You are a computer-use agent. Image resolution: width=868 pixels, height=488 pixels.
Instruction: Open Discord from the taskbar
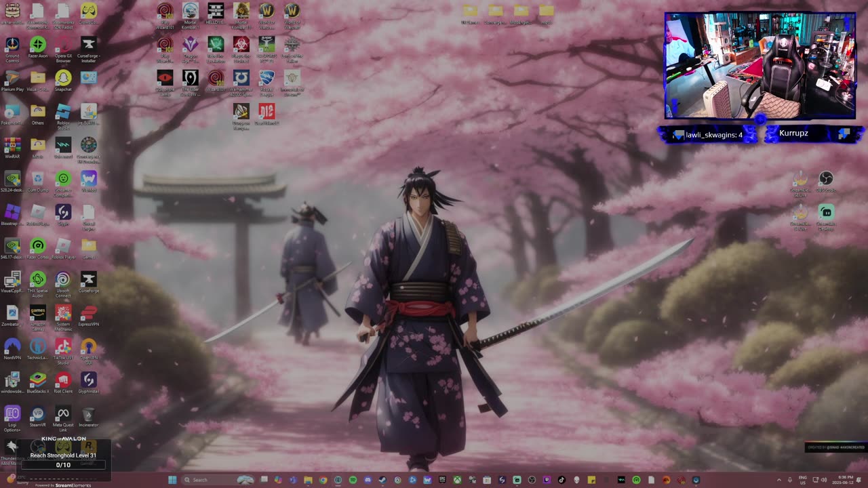(x=368, y=480)
